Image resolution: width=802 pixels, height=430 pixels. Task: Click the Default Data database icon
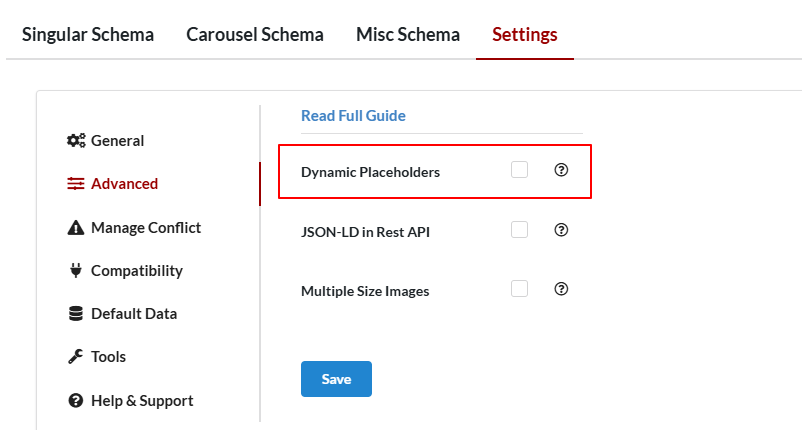tap(76, 314)
